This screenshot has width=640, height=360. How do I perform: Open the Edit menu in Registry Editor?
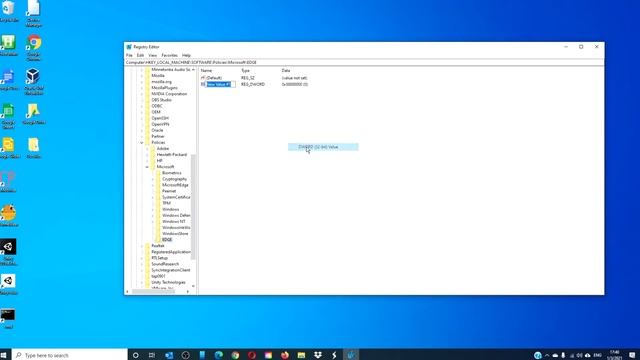tap(140, 55)
